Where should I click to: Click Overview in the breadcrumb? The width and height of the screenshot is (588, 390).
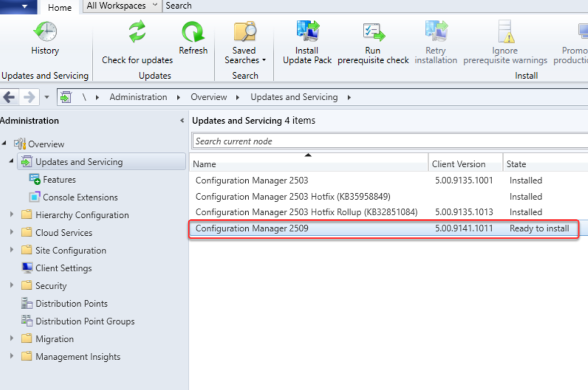coord(208,97)
